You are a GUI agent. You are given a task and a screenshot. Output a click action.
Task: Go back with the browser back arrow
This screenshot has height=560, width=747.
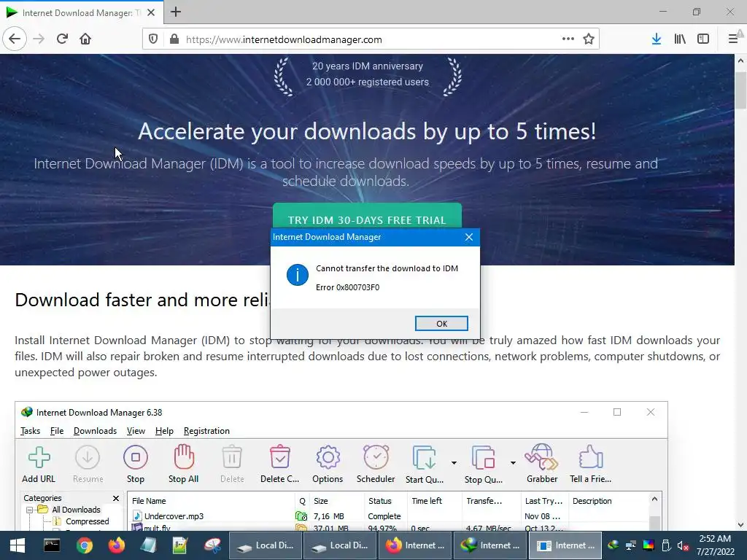pos(15,39)
